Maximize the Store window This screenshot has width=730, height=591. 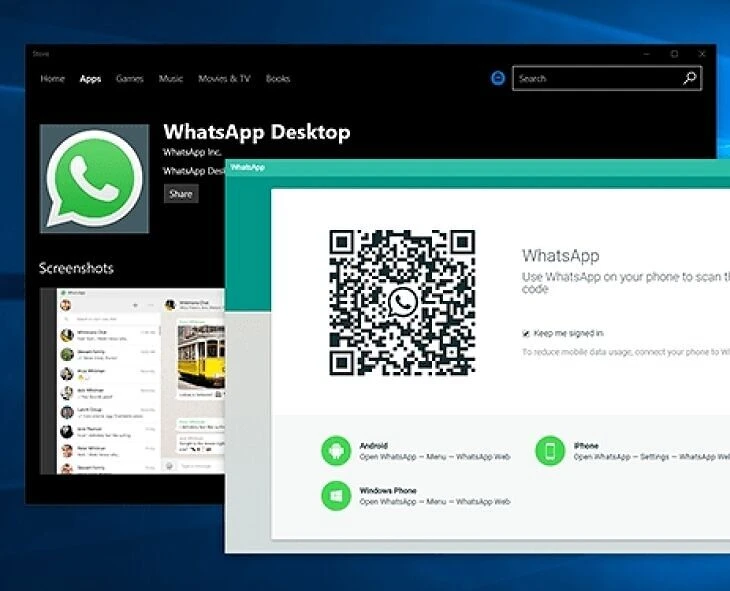[x=674, y=54]
